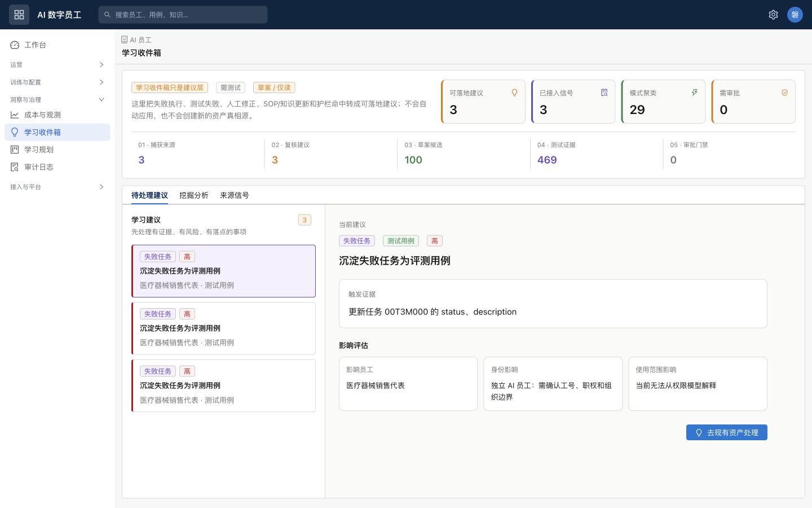This screenshot has height=508, width=812.
Task: Switch to the 挖掘分析 tab
Action: [194, 195]
